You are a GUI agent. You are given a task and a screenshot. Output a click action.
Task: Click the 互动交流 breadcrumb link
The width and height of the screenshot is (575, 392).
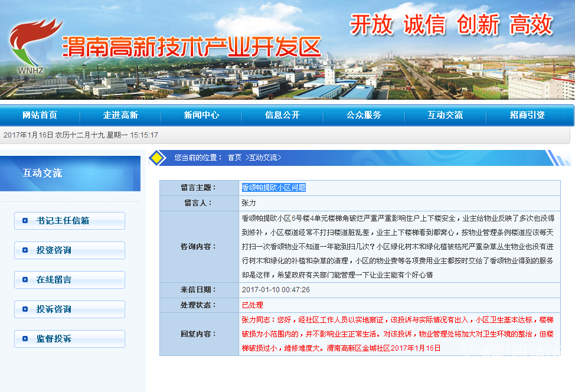coord(263,158)
